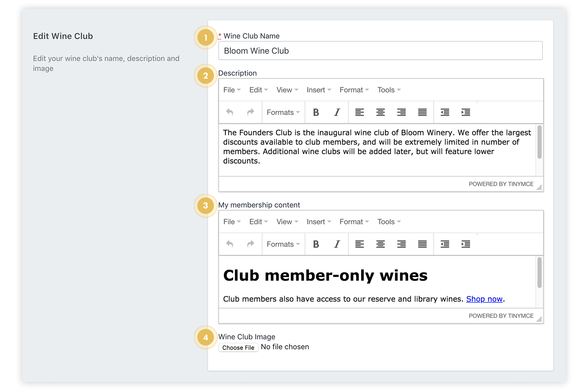This screenshot has height=392, width=586.
Task: Open Format menu in Description editor
Action: point(354,90)
